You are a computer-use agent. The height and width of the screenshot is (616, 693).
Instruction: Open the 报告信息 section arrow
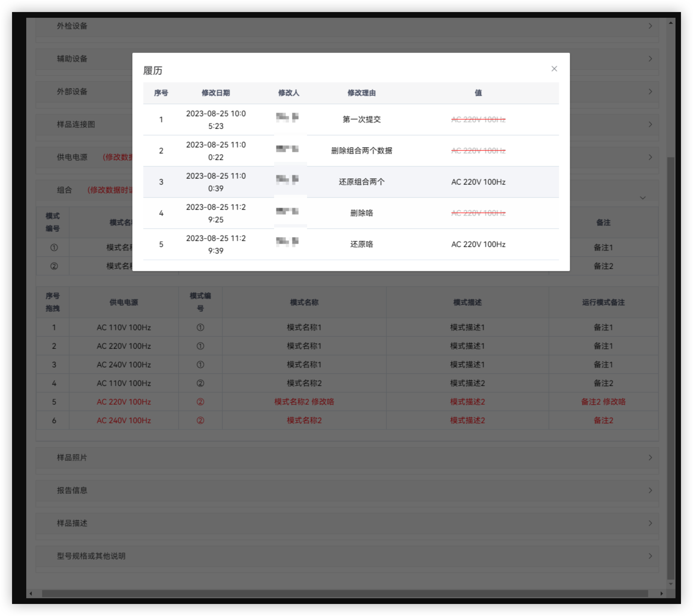click(650, 490)
